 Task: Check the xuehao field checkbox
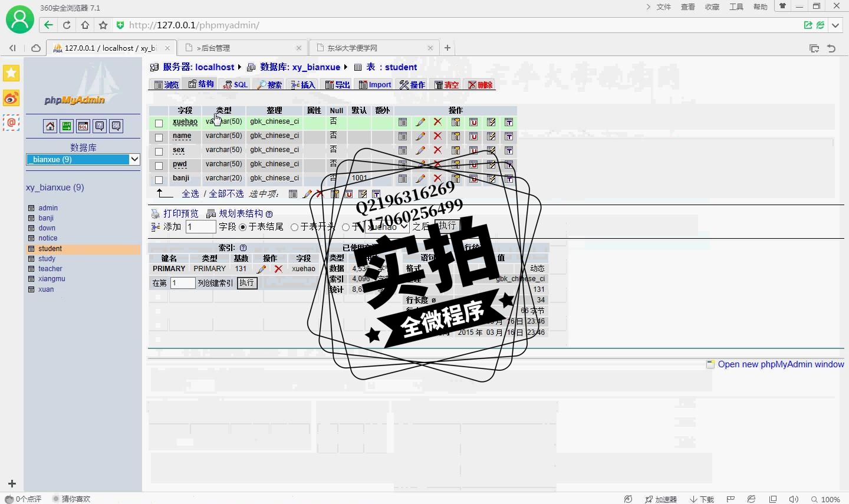pyautogui.click(x=159, y=123)
